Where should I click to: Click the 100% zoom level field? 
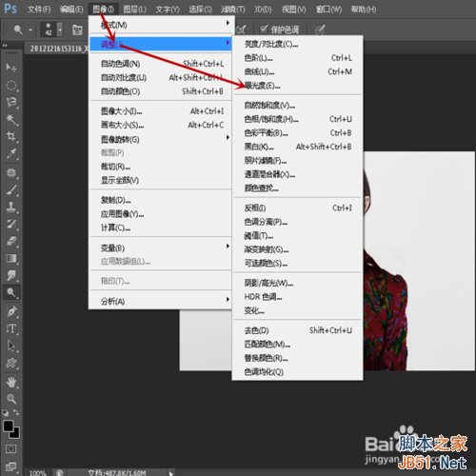click(x=38, y=473)
